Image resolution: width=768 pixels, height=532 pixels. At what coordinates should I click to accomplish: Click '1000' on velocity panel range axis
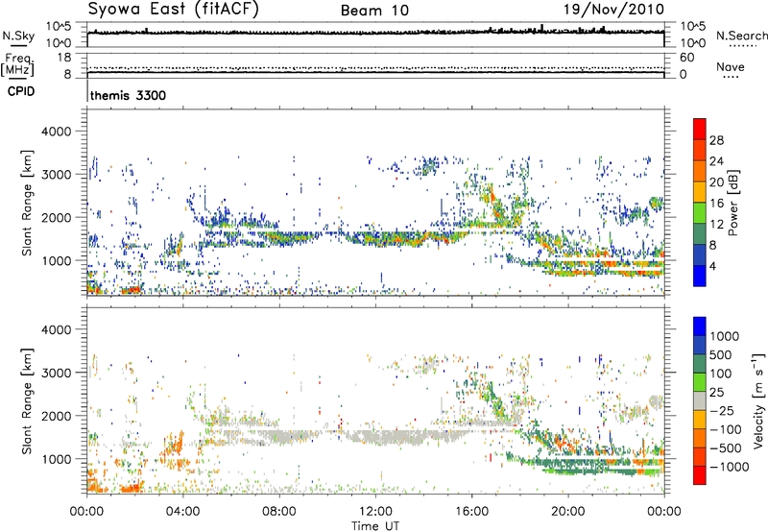point(56,459)
